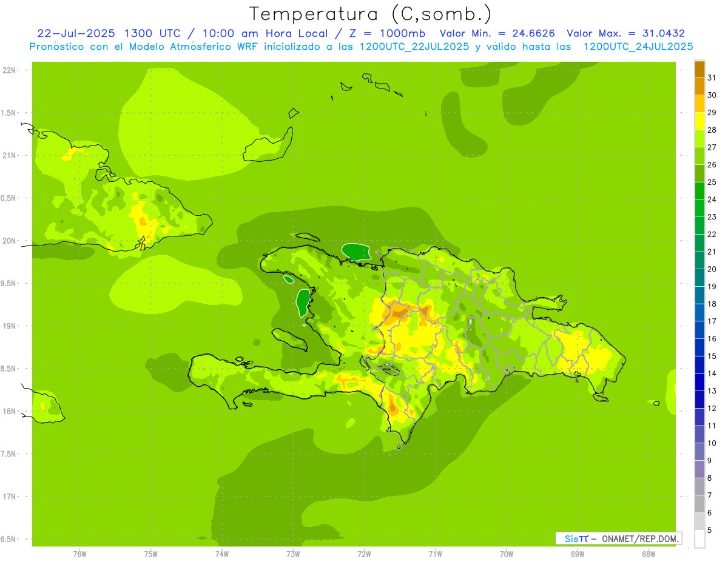Screen dimensions: 728x562
Task: Pick the color scale segment between 30 and 31
Action: tap(699, 86)
